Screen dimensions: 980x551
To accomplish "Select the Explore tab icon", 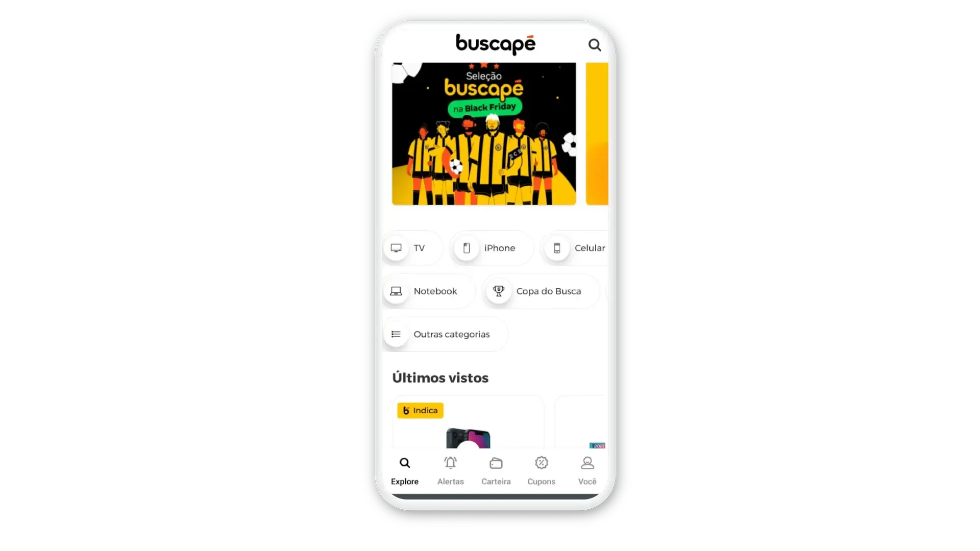I will (405, 463).
